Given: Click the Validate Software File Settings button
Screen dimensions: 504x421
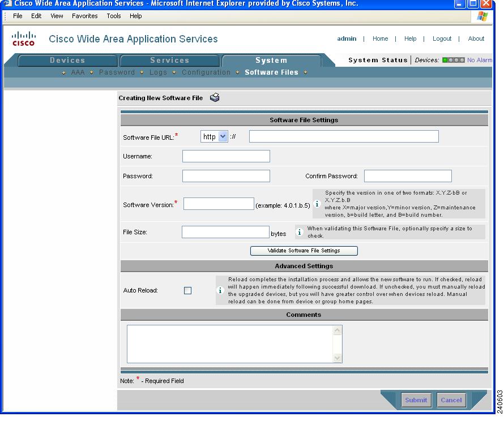Looking at the screenshot, I should tap(304, 251).
